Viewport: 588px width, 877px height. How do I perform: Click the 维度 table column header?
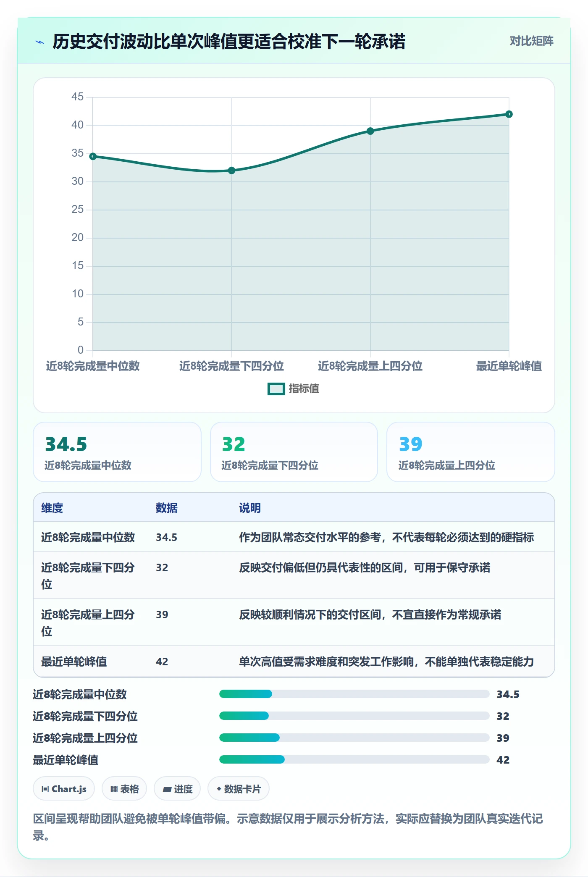pos(52,508)
